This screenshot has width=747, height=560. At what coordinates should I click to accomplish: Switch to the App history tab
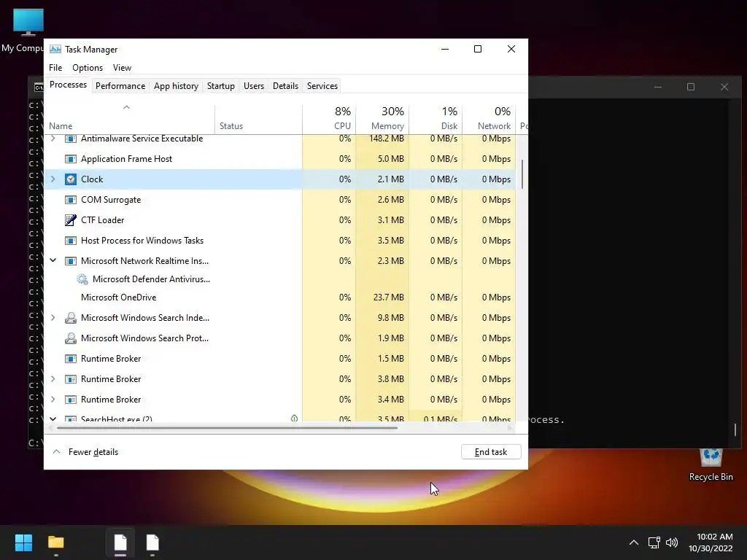(176, 86)
